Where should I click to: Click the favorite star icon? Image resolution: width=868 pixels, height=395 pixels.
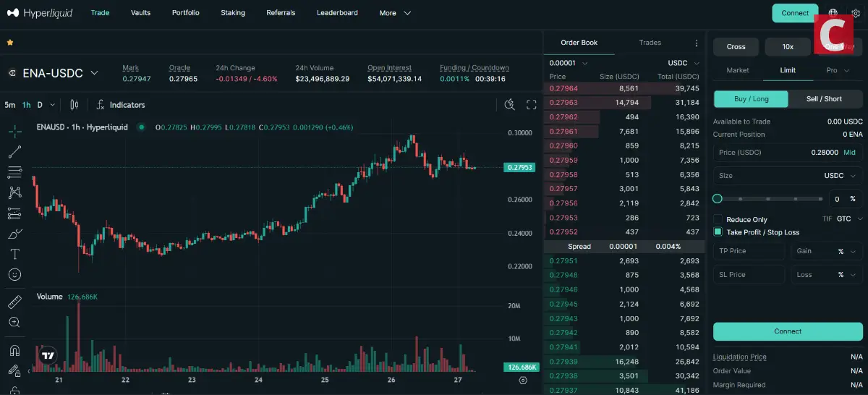click(10, 43)
